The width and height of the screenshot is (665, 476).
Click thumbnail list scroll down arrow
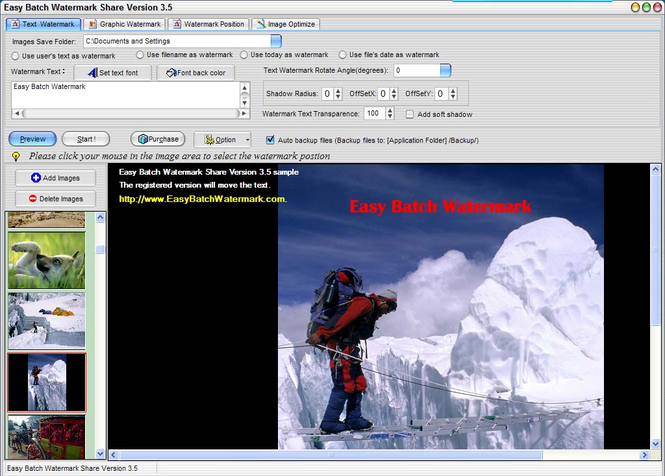[x=100, y=454]
